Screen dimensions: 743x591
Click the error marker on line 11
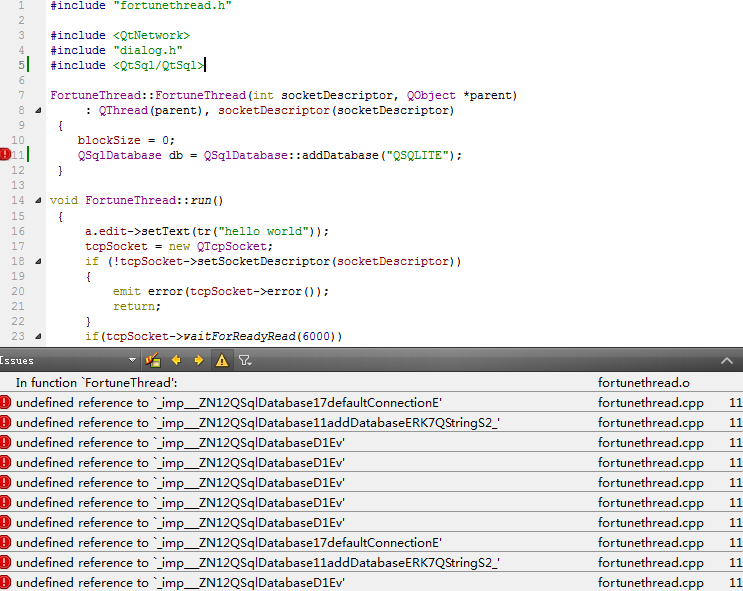pos(5,154)
